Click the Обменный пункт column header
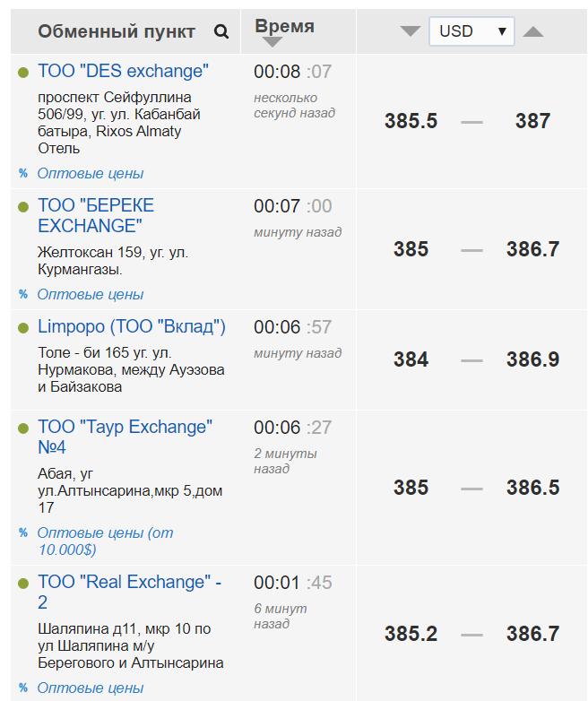Image resolution: width=588 pixels, height=701 pixels. [117, 32]
